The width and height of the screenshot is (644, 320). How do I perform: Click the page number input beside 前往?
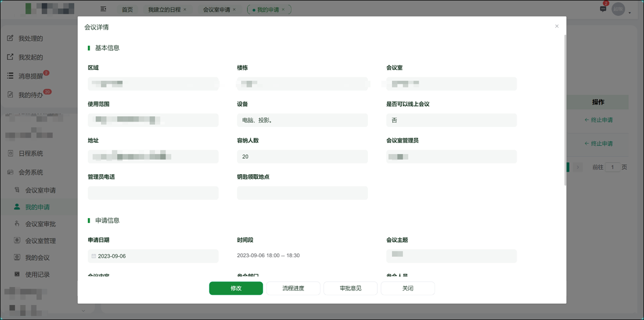coord(613,167)
